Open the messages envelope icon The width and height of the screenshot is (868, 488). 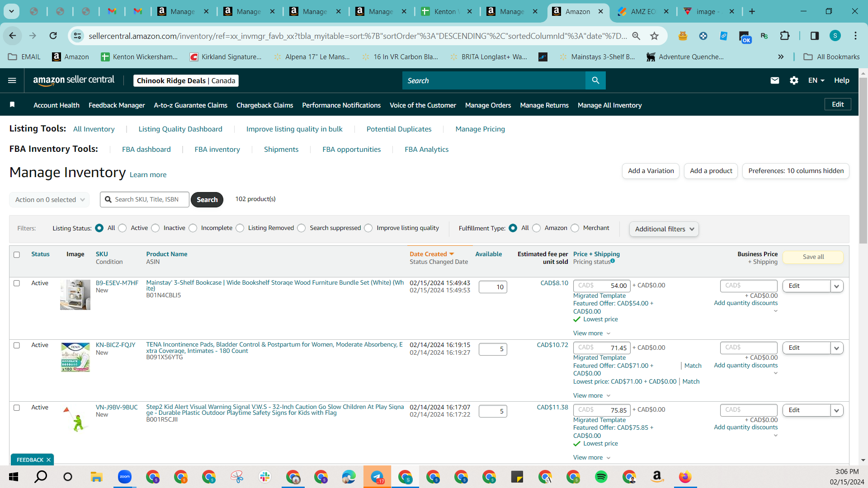(x=775, y=80)
